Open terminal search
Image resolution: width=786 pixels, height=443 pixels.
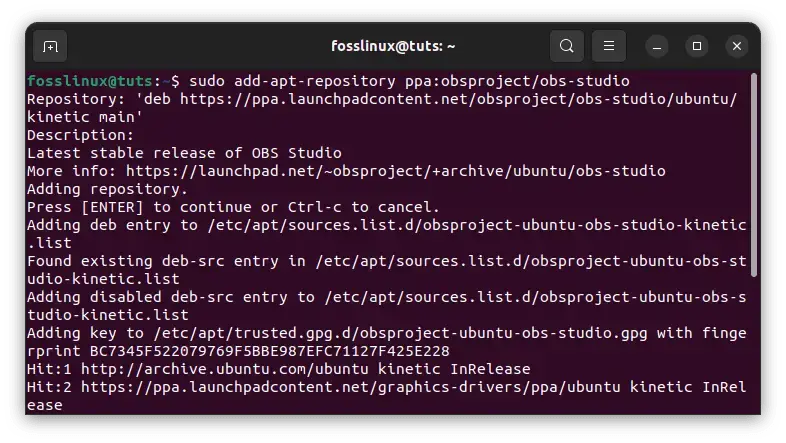pyautogui.click(x=566, y=46)
